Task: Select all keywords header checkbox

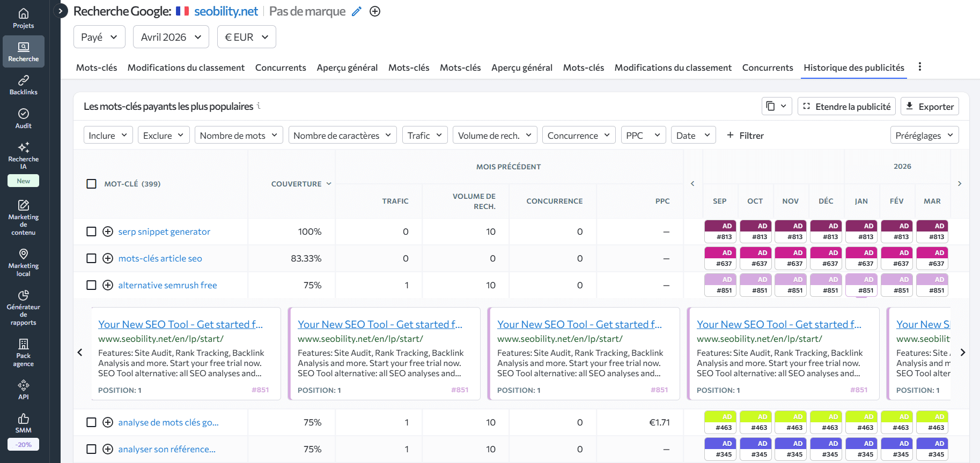Action: (x=91, y=184)
